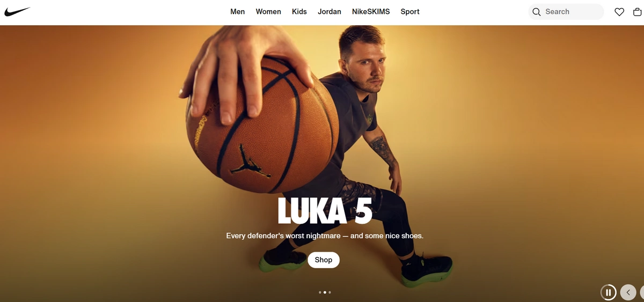Select the third carousel dot

coord(330,292)
